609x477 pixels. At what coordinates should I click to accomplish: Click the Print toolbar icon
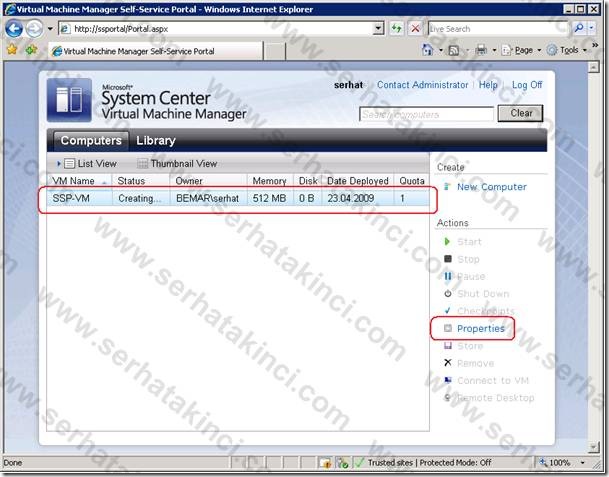[x=481, y=50]
